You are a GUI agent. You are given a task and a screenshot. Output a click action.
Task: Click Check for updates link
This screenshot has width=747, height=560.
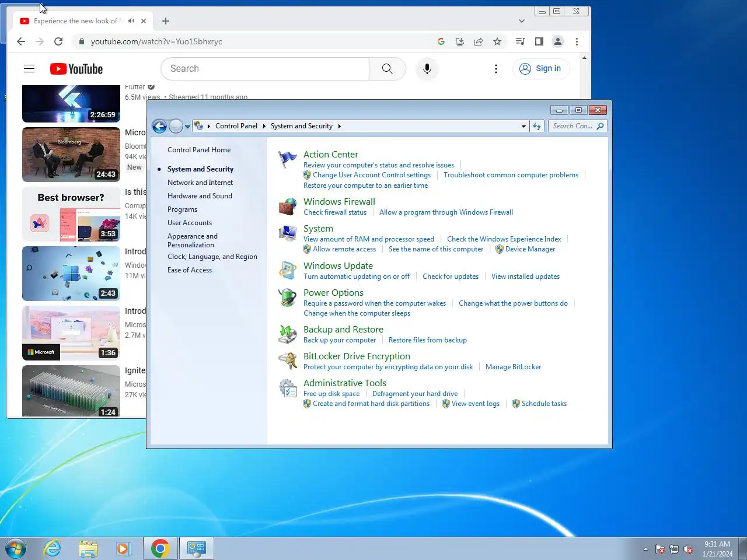click(451, 276)
